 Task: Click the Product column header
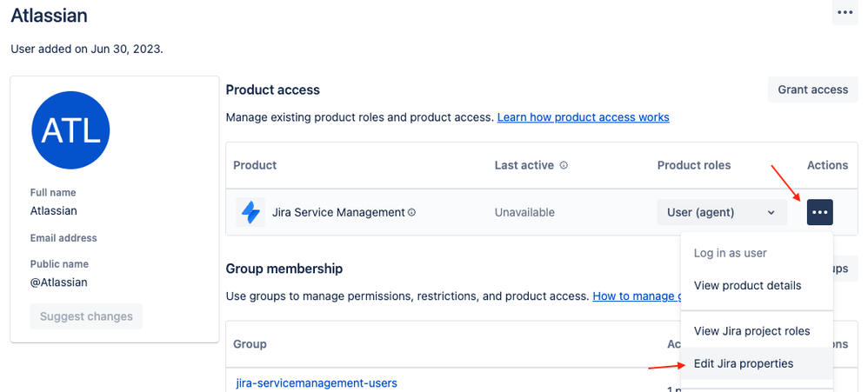pyautogui.click(x=255, y=165)
